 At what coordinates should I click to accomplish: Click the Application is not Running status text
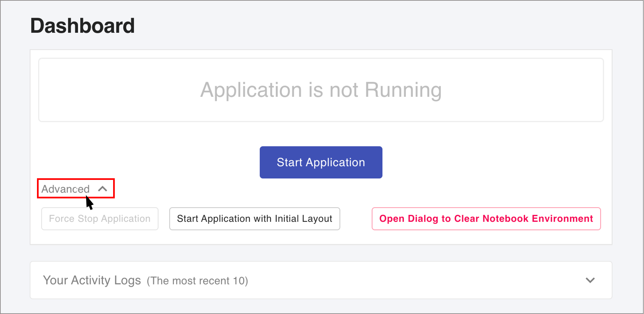(321, 90)
